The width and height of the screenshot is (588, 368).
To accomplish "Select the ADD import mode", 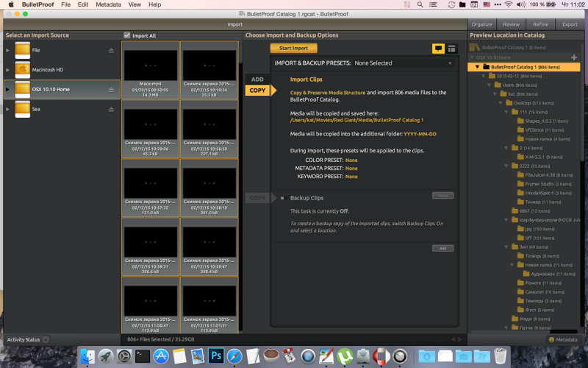I will click(x=257, y=79).
